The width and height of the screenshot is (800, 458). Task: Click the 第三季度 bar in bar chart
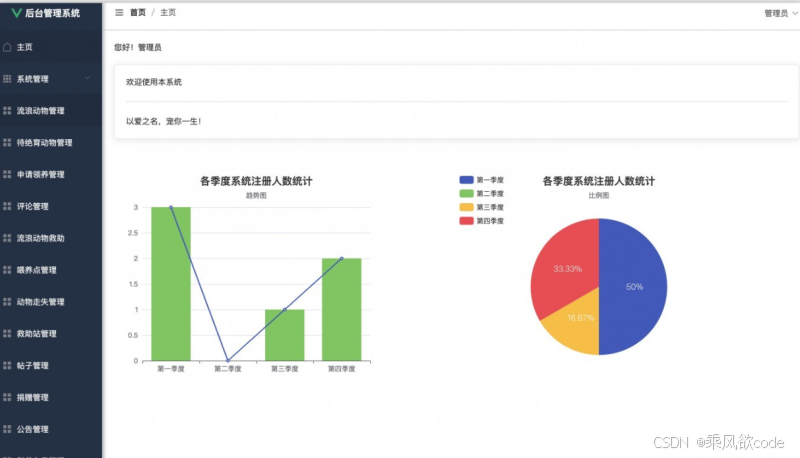285,335
